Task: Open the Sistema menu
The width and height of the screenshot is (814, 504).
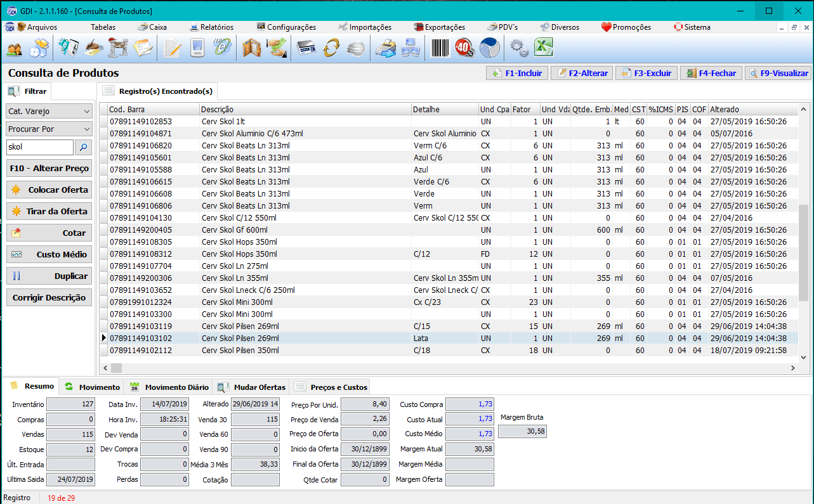Action: tap(692, 27)
